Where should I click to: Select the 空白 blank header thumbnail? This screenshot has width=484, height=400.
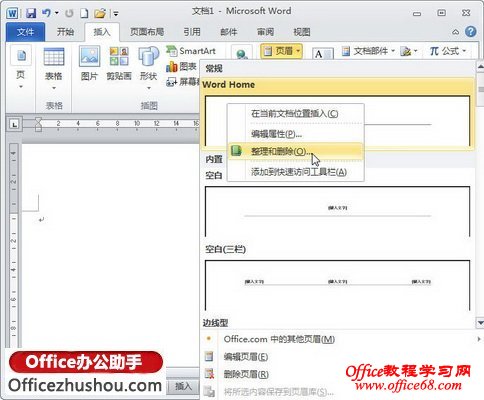pos(337,211)
